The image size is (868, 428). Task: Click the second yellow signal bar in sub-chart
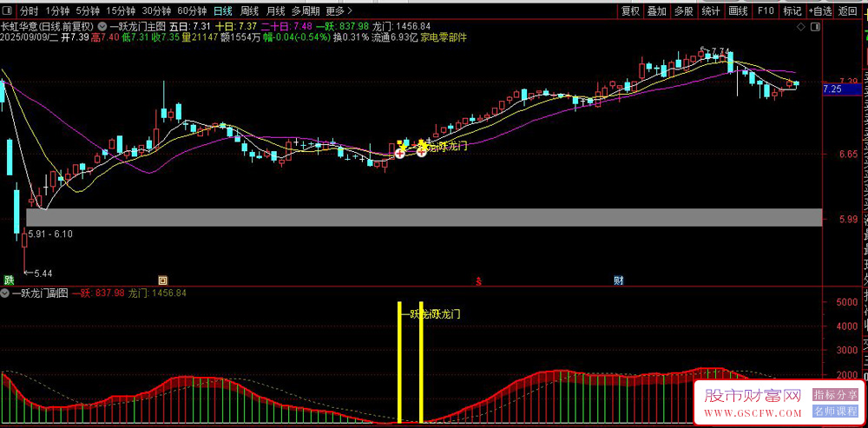click(x=421, y=362)
